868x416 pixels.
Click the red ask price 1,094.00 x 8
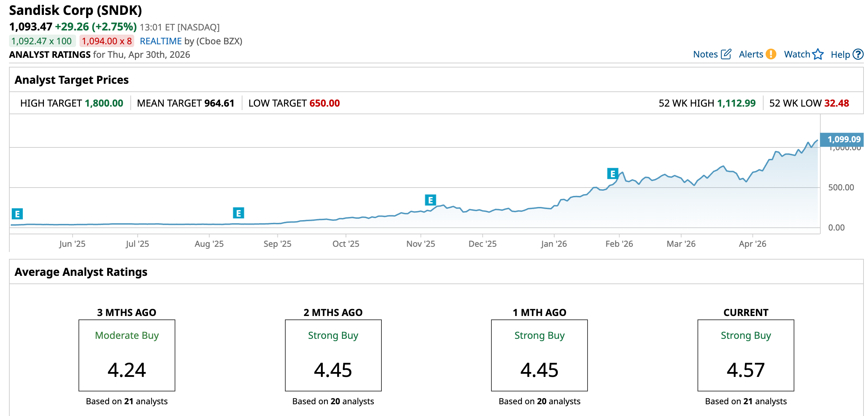point(107,41)
